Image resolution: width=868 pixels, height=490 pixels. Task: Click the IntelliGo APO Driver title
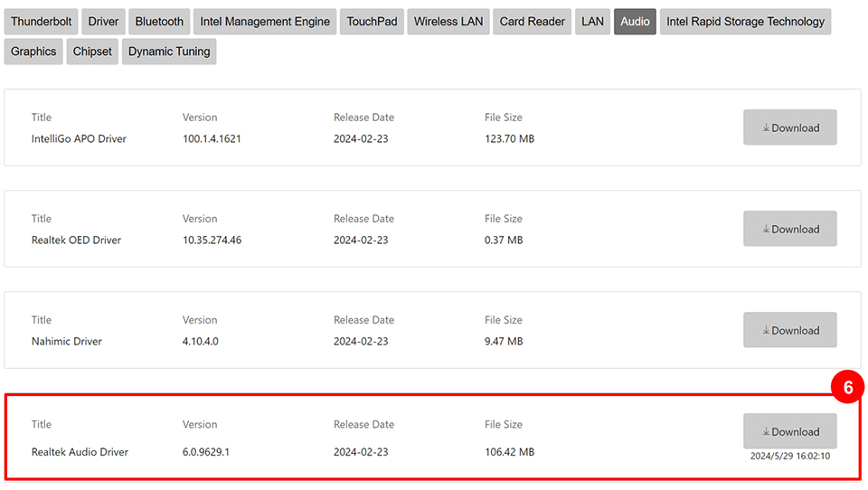79,138
